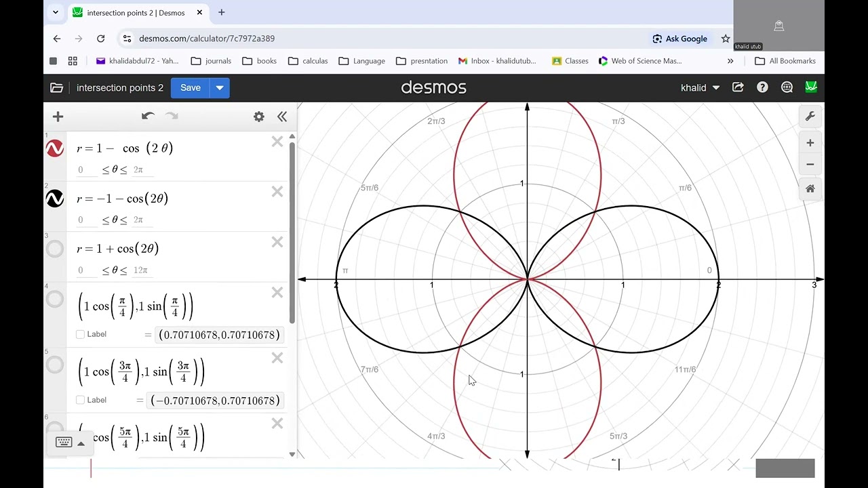Open the books bookmark folder
The height and width of the screenshot is (488, 868).
[260, 61]
